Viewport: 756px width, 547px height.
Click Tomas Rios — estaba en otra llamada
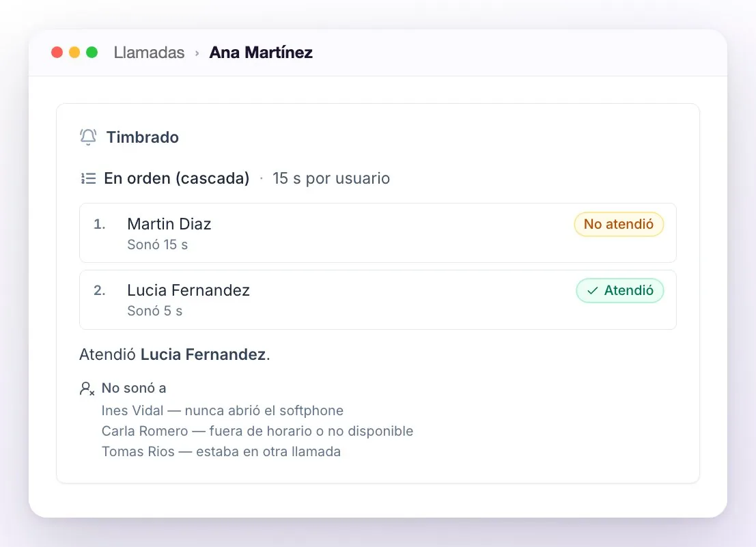pos(221,451)
